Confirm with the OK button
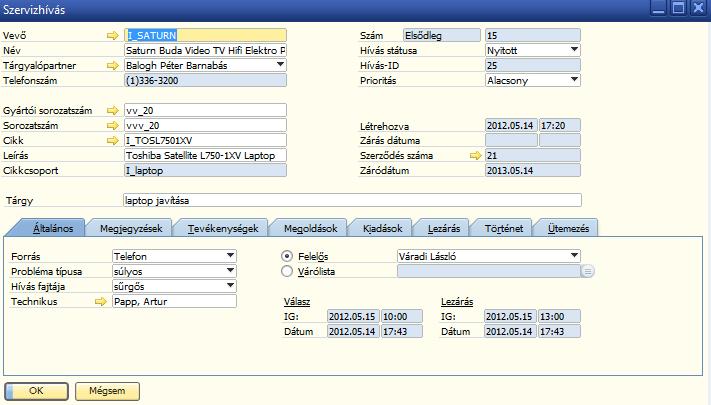The image size is (711, 405). (x=36, y=391)
